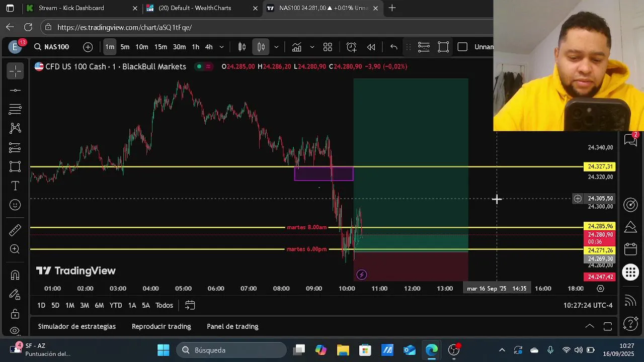
Task: Select the patterns drawing tool
Action: (x=15, y=128)
